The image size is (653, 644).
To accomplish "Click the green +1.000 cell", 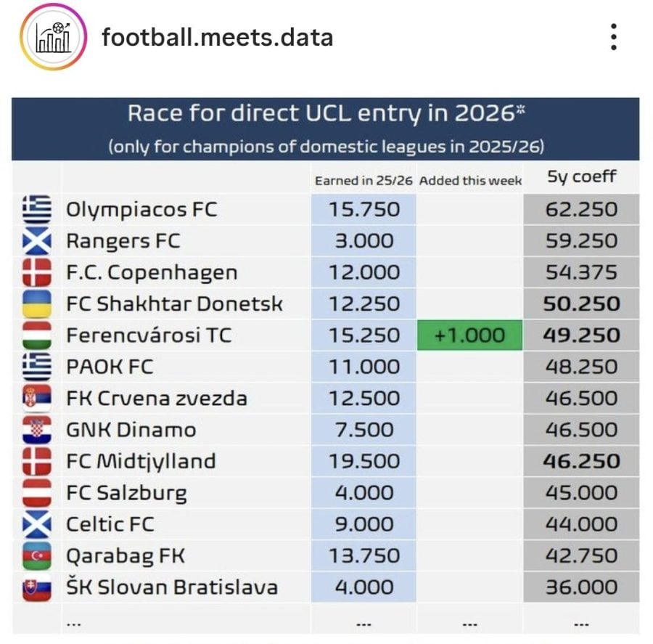I will click(469, 335).
